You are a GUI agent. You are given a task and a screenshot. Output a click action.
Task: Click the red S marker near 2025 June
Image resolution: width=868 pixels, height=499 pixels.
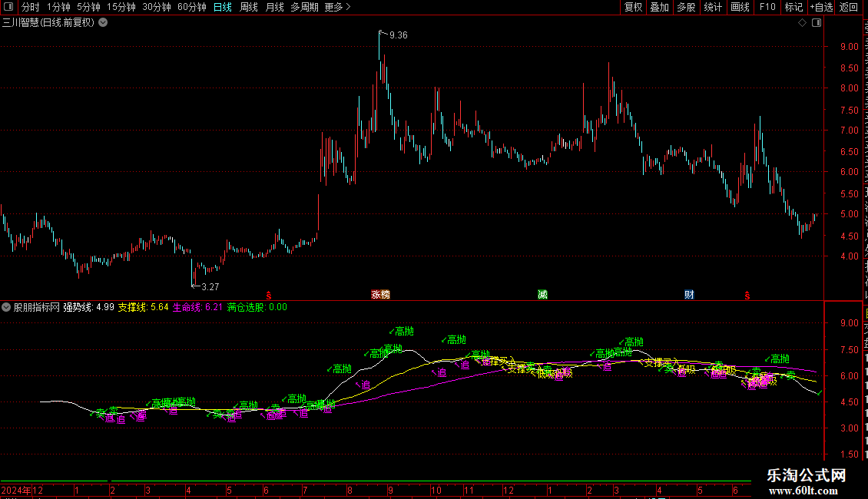747,296
